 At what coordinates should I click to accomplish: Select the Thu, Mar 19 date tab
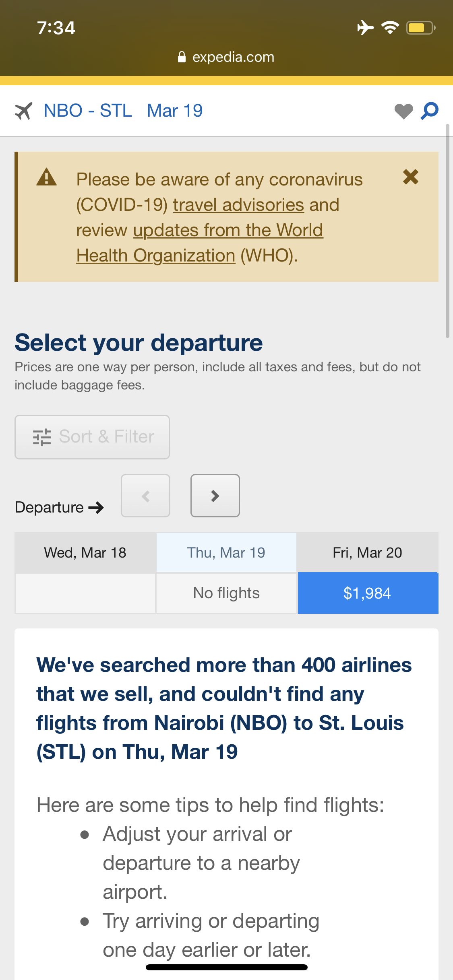(x=226, y=553)
